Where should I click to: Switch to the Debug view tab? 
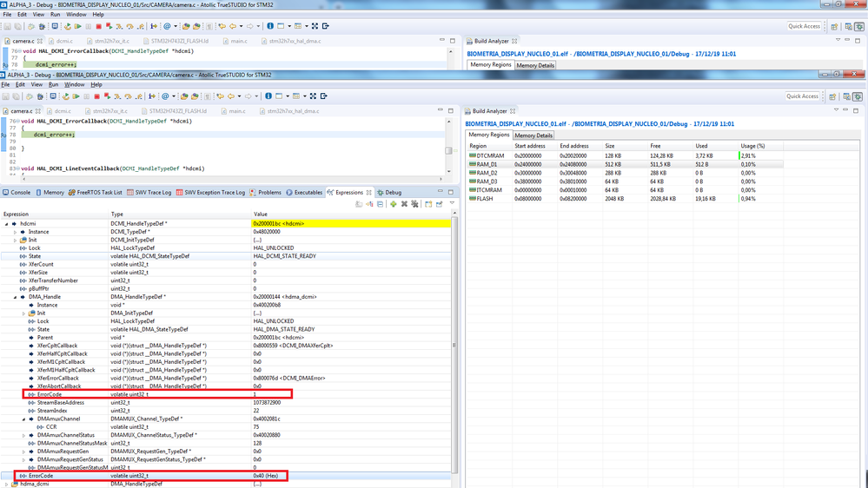click(389, 193)
